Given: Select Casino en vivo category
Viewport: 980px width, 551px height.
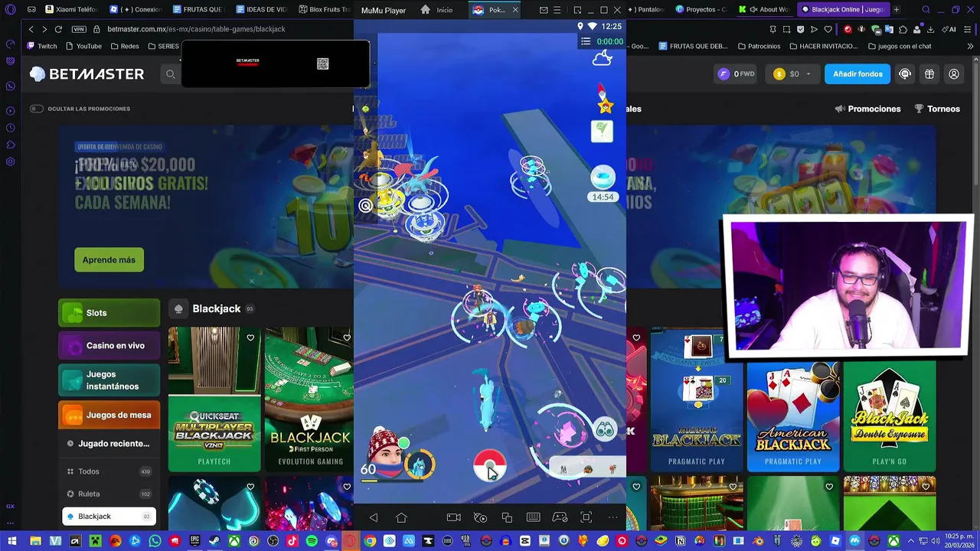Looking at the screenshot, I should pyautogui.click(x=109, y=346).
